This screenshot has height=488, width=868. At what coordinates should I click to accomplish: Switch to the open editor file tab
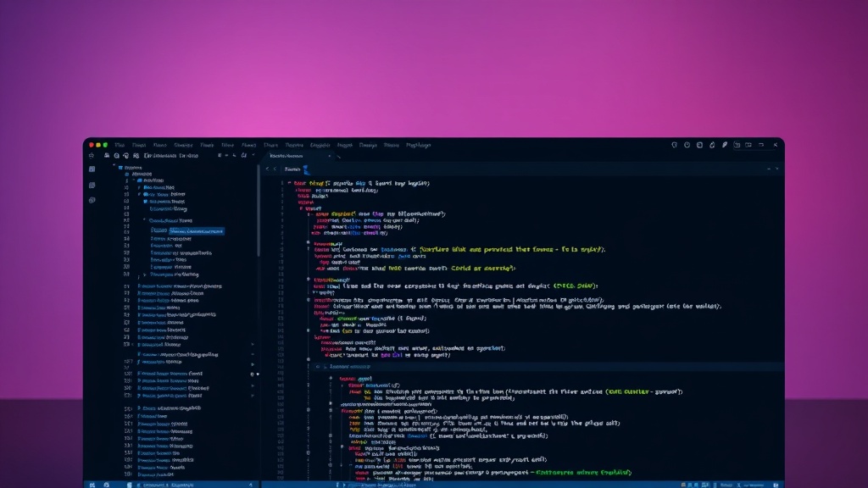coord(287,156)
